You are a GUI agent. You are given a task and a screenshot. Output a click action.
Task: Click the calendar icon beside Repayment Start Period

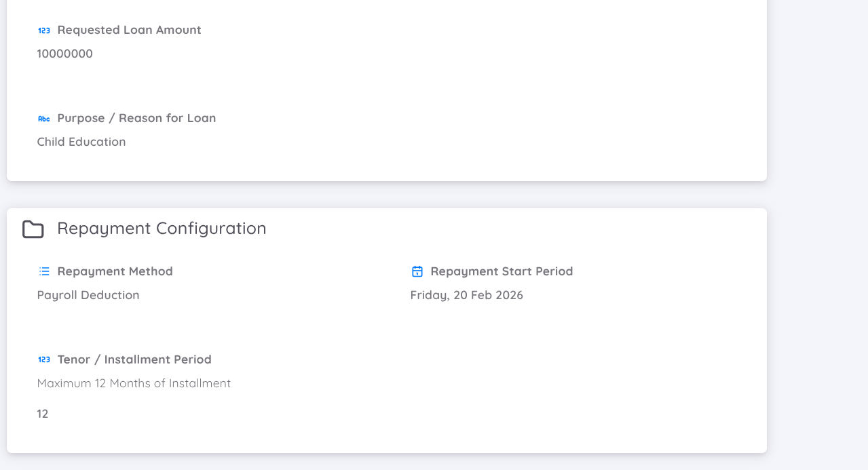pyautogui.click(x=417, y=271)
